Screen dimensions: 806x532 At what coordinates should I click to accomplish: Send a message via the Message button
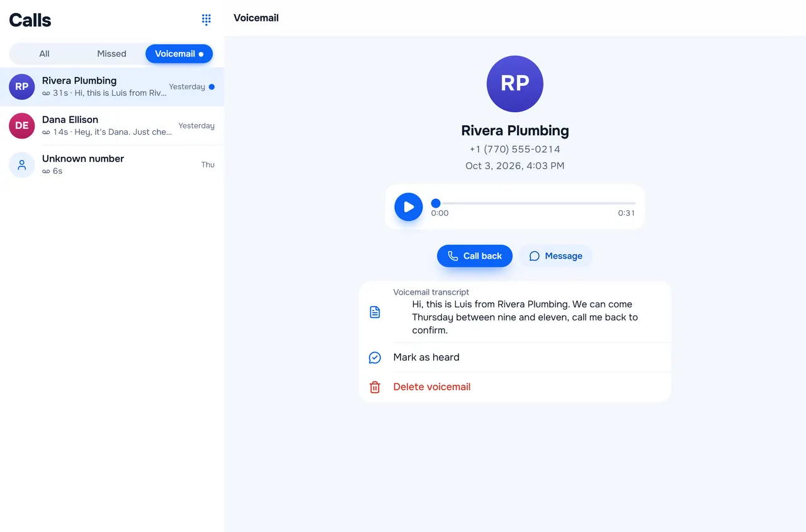pyautogui.click(x=555, y=256)
